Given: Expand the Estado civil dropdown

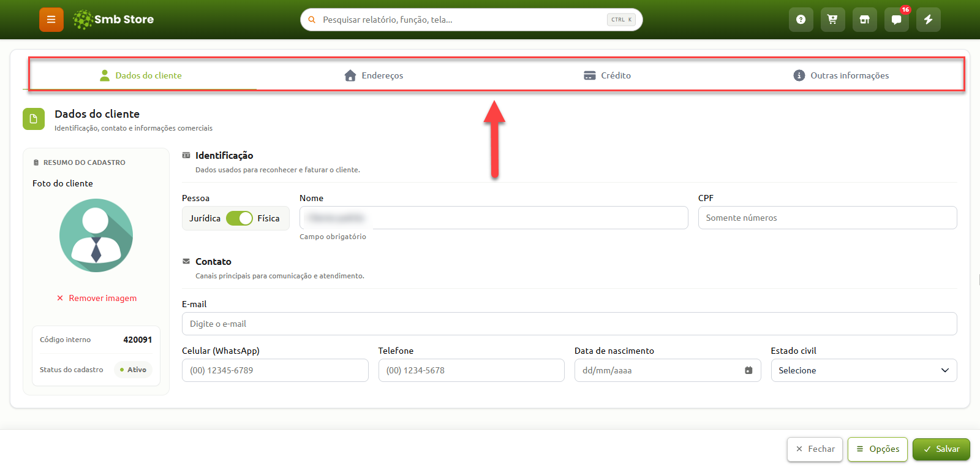Looking at the screenshot, I should pyautogui.click(x=864, y=370).
